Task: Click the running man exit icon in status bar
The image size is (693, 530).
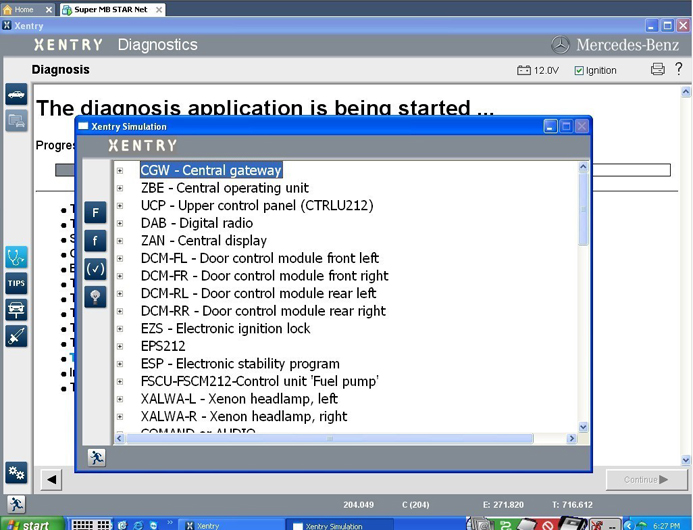Action: 16,504
